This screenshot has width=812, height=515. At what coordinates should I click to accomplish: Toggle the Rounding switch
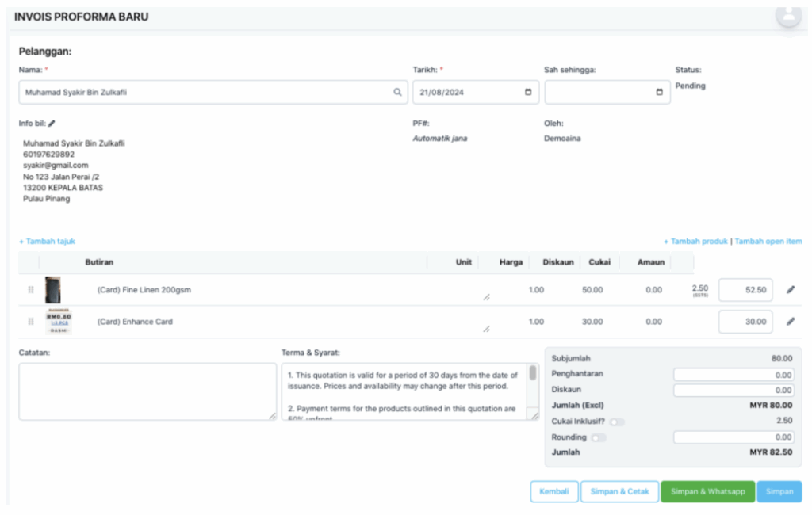pyautogui.click(x=599, y=438)
